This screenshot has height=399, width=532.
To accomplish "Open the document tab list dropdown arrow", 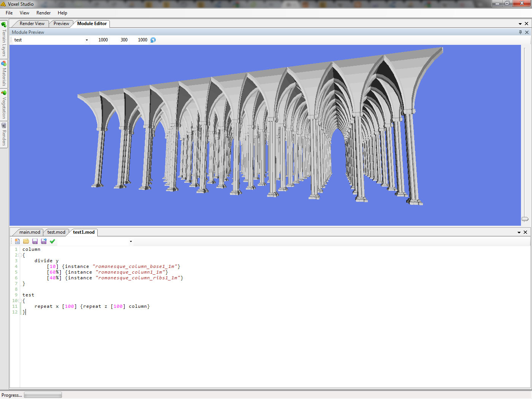I will [x=520, y=24].
